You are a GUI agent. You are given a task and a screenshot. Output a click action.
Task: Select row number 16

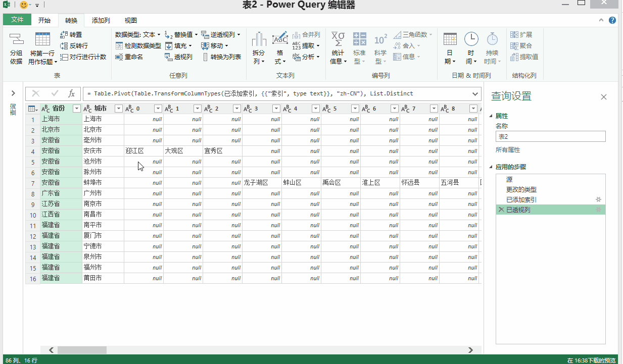[33, 278]
